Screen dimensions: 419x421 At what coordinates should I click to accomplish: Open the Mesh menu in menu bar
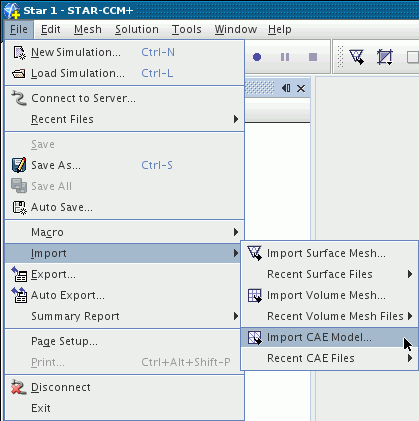pos(88,29)
